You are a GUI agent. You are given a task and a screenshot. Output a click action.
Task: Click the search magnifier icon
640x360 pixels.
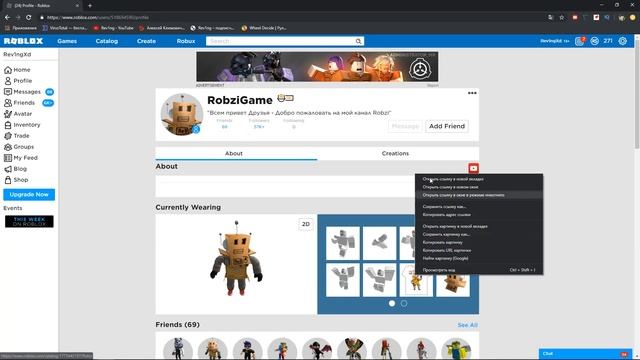pyautogui.click(x=358, y=41)
